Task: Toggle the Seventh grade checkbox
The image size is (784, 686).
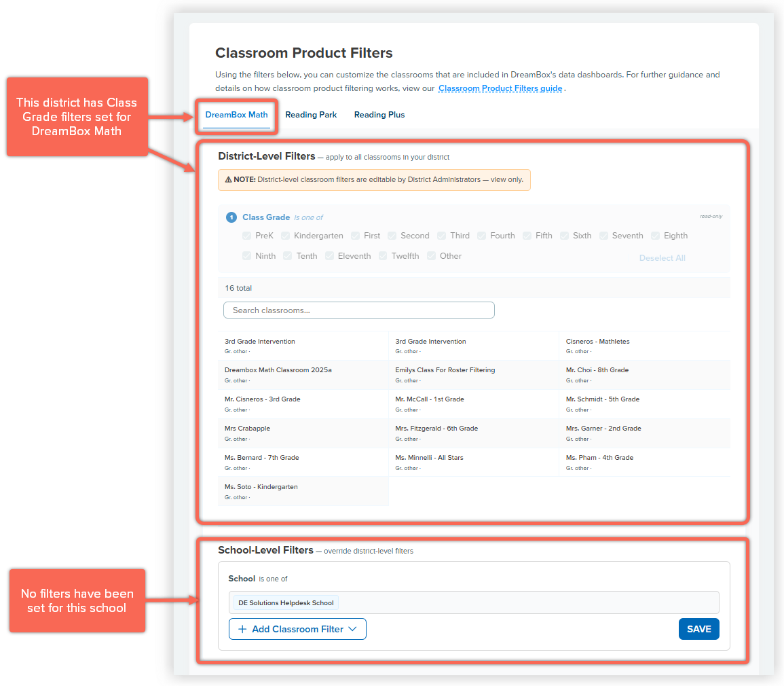Action: 604,236
